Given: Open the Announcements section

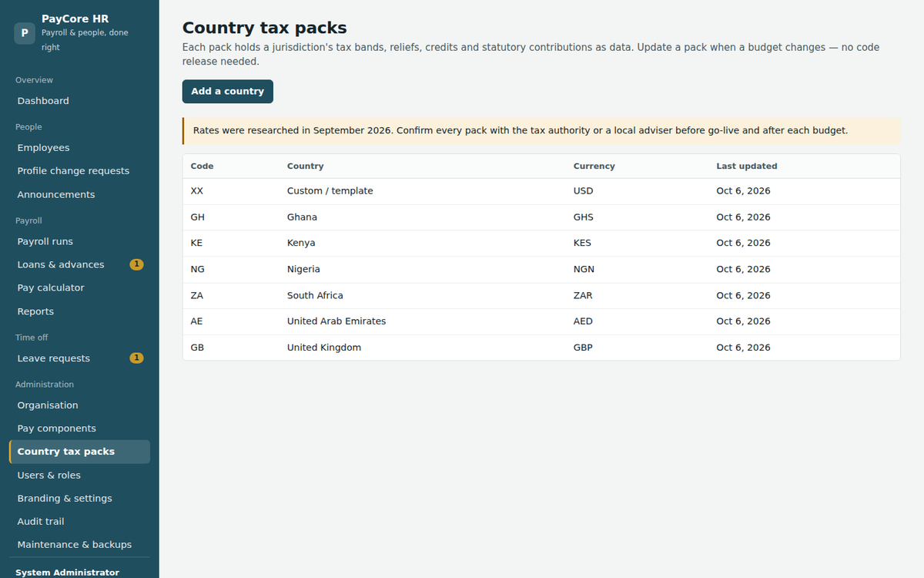Looking at the screenshot, I should point(79,195).
